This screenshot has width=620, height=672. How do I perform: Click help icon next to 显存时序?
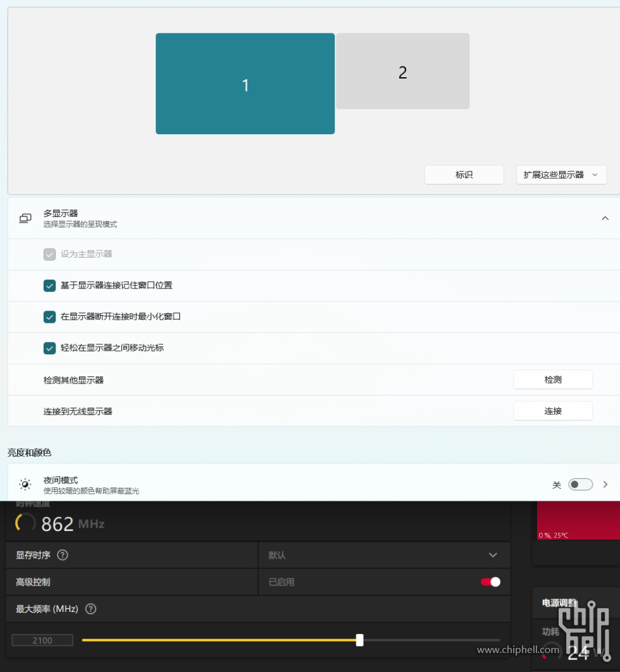(x=63, y=555)
